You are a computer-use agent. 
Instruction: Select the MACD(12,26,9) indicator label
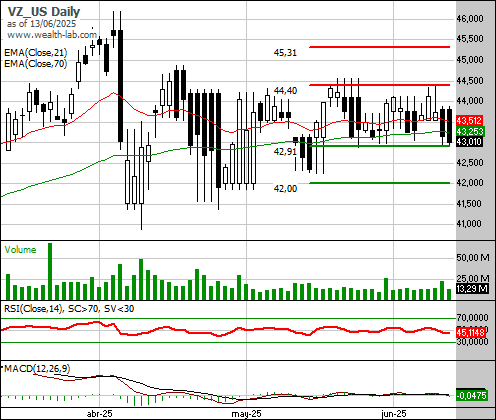pos(37,368)
